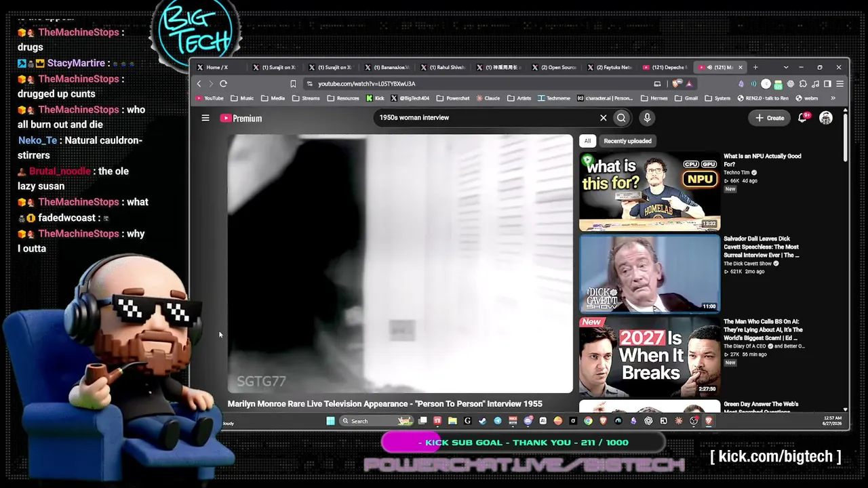Screen dimensions: 868x488
Task: Close the currently playing YouTube tab
Action: [741, 67]
